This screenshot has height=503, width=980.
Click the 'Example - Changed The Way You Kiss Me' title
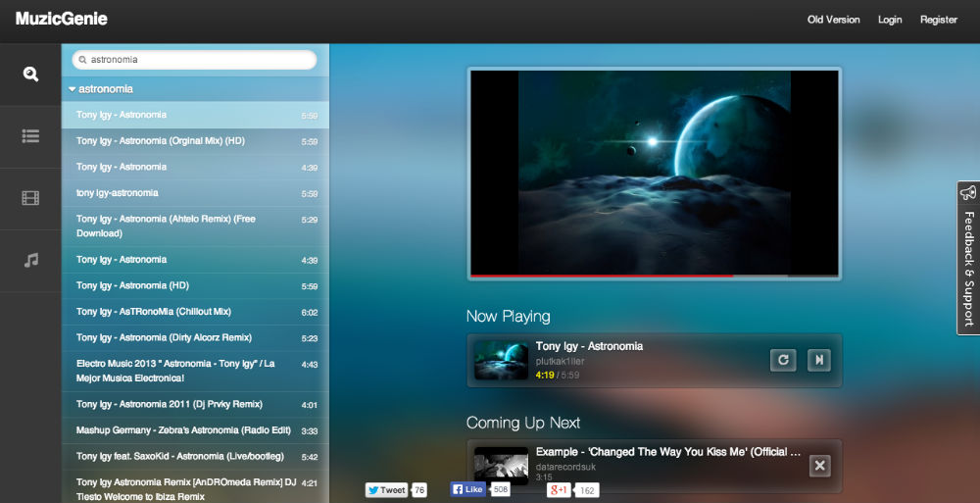click(x=668, y=452)
